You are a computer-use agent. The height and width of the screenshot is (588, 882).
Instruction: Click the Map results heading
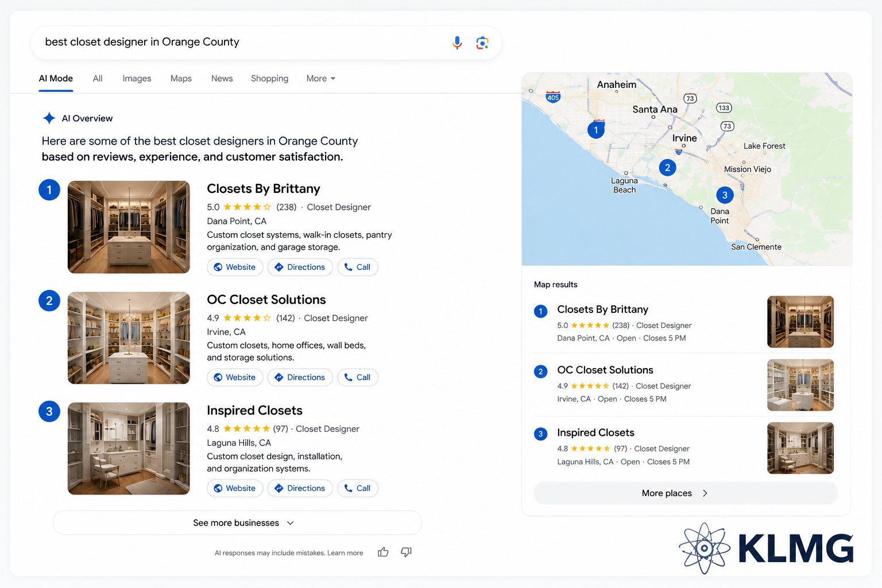point(556,285)
